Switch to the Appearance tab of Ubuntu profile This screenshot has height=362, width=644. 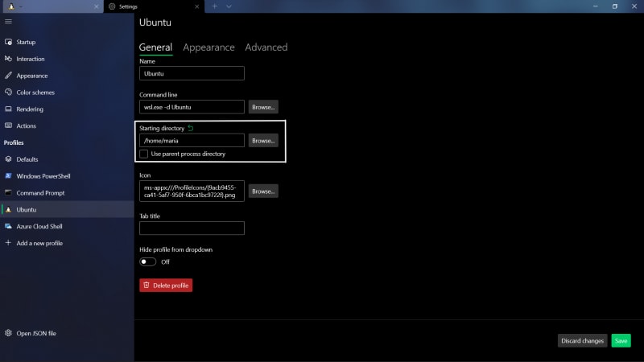point(208,47)
